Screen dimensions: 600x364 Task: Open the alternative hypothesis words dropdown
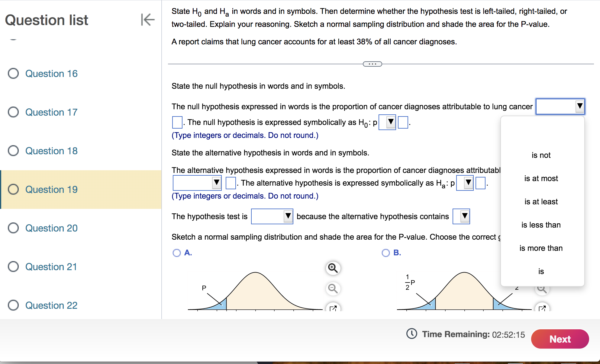(197, 183)
